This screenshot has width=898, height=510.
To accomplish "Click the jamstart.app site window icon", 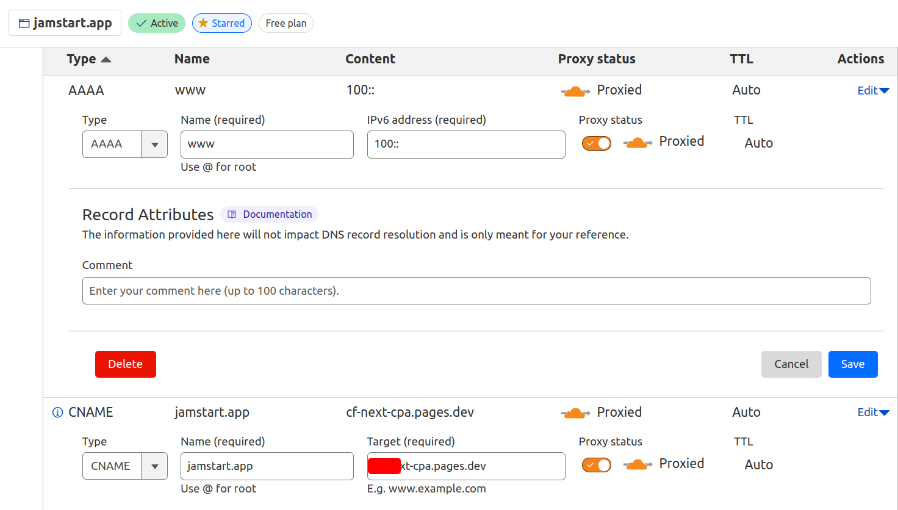I will (x=24, y=23).
